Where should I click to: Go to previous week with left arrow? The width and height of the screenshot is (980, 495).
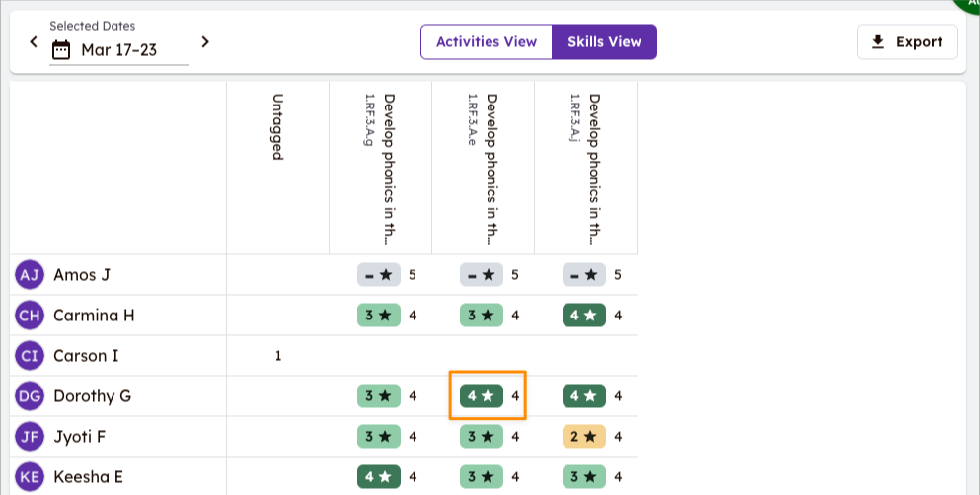coord(33,42)
